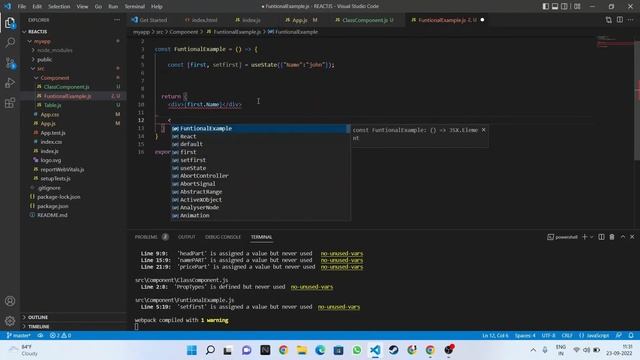
Task: Open terminal launch profile dropdown arrow
Action: 591,237
